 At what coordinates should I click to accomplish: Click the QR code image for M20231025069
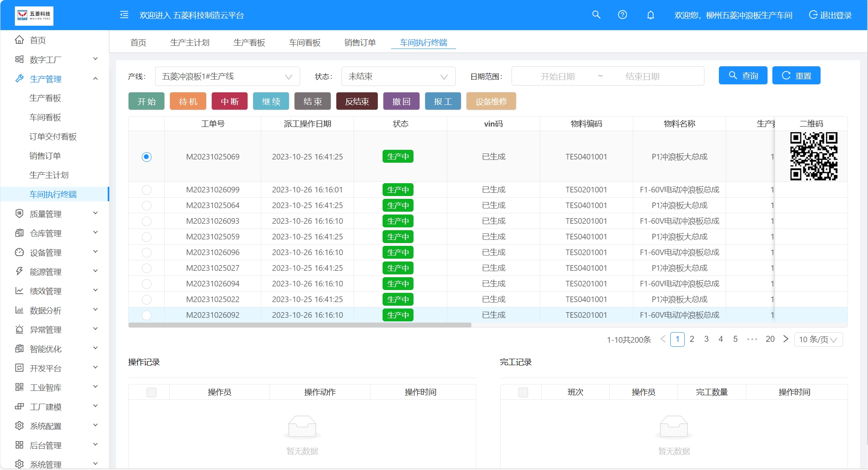(x=814, y=156)
